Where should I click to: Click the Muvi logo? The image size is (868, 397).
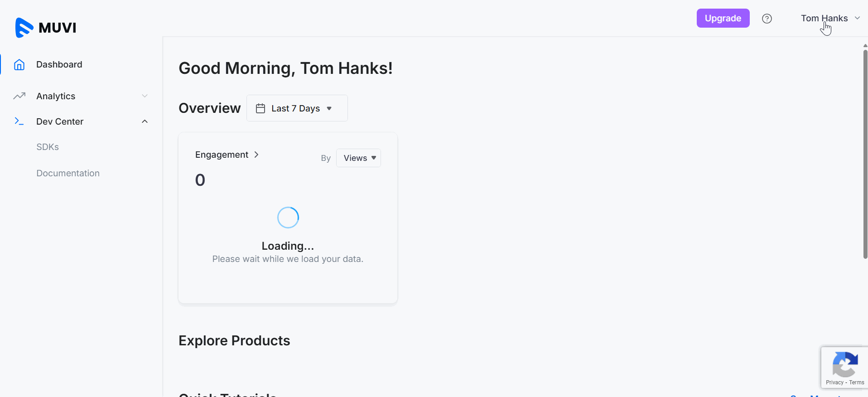[x=46, y=28]
